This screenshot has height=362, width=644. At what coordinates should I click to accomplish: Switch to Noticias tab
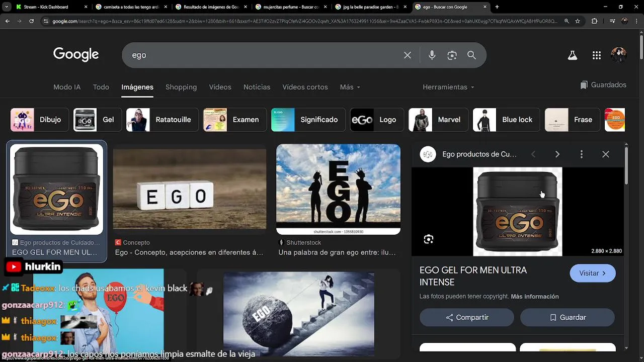point(257,87)
